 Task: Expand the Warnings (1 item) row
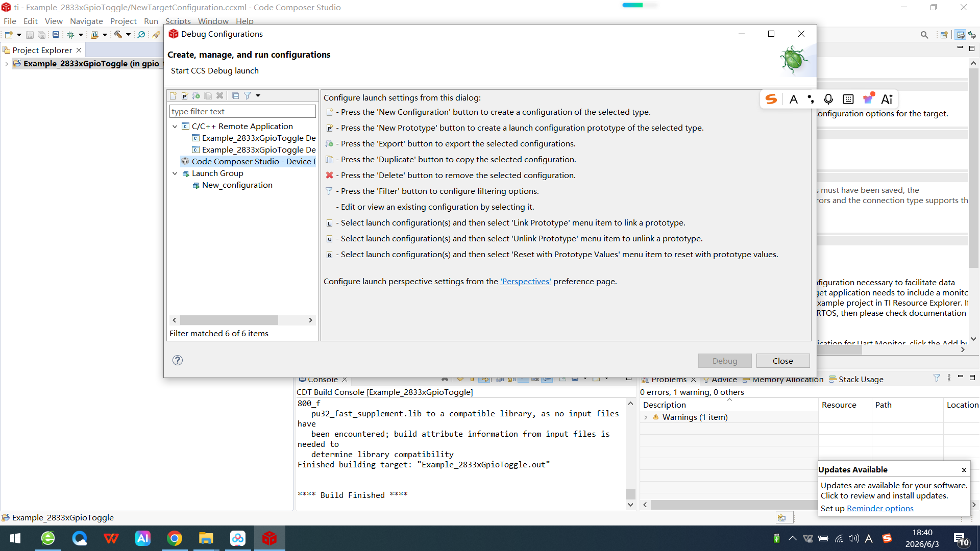646,417
